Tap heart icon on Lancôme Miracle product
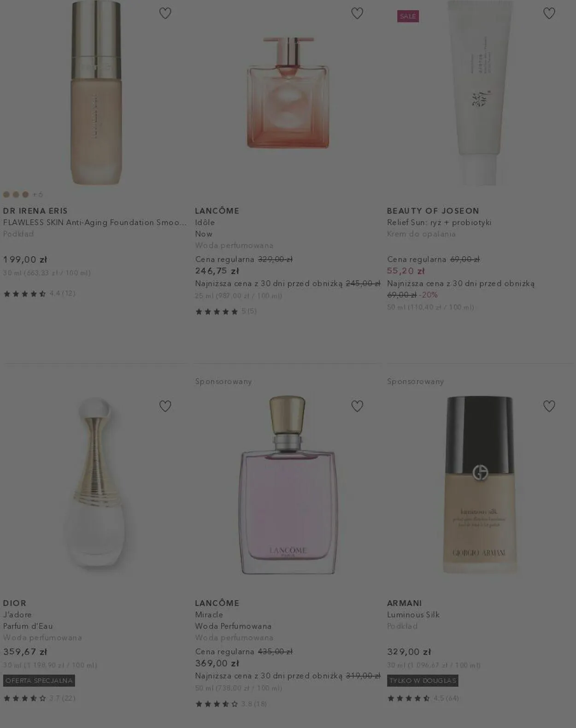The image size is (576, 728). (357, 406)
